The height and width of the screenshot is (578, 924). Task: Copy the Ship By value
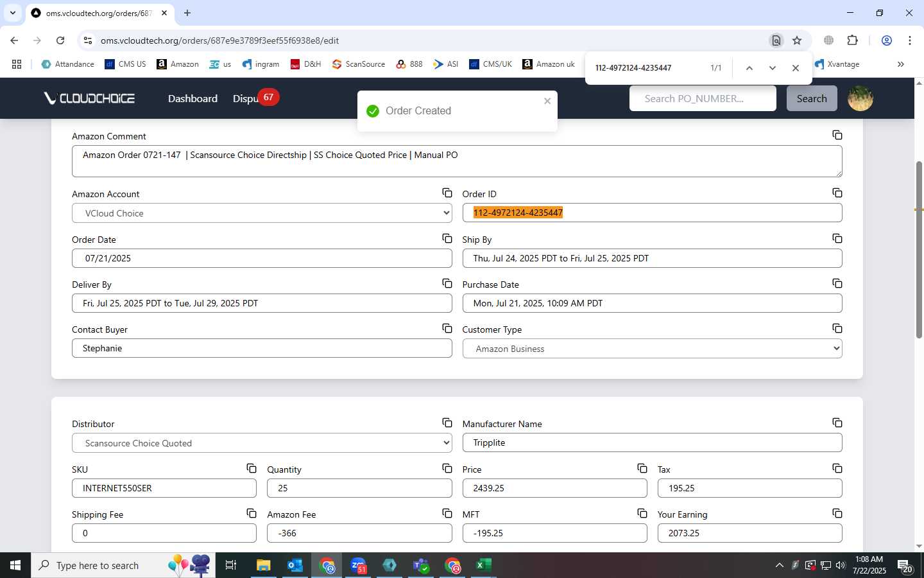(837, 238)
